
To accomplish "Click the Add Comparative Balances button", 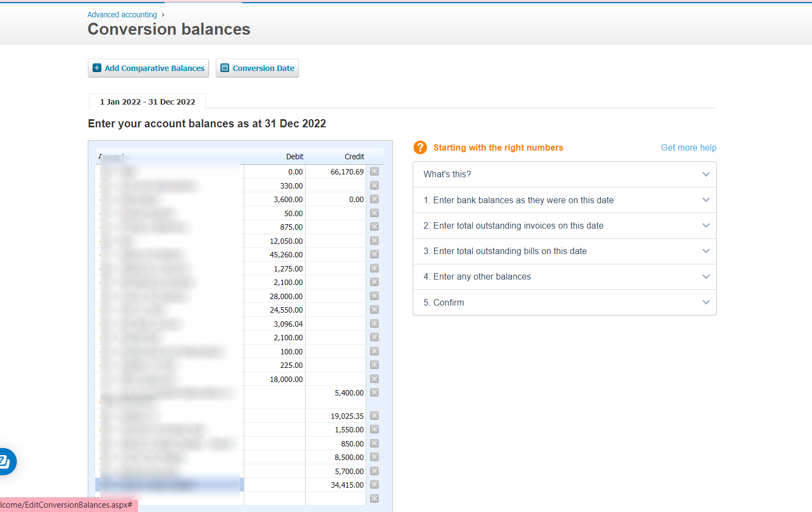I will point(148,68).
